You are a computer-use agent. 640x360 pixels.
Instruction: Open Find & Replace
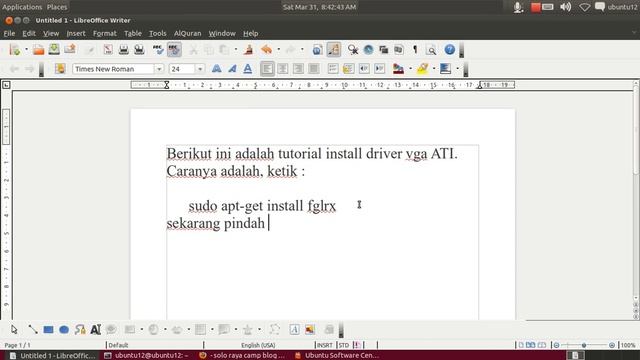click(x=353, y=50)
